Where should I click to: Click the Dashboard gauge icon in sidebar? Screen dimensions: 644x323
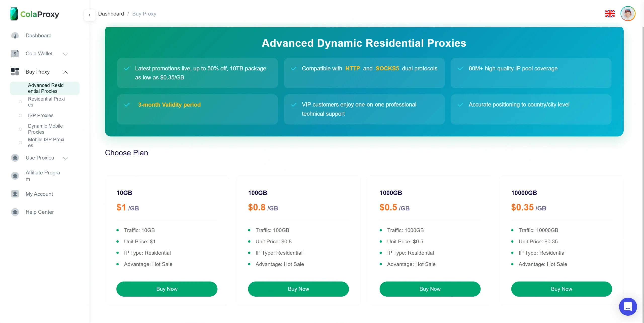(15, 36)
